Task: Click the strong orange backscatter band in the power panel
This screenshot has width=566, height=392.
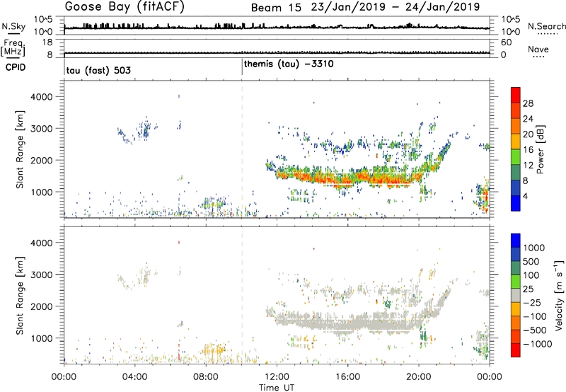Action: tap(347, 179)
